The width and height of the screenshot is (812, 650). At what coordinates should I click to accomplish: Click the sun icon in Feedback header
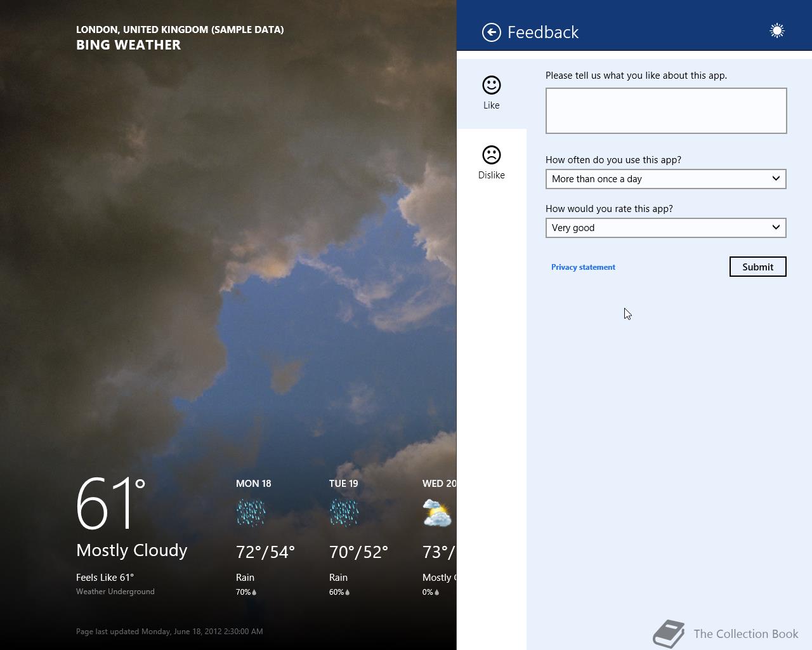coord(777,30)
